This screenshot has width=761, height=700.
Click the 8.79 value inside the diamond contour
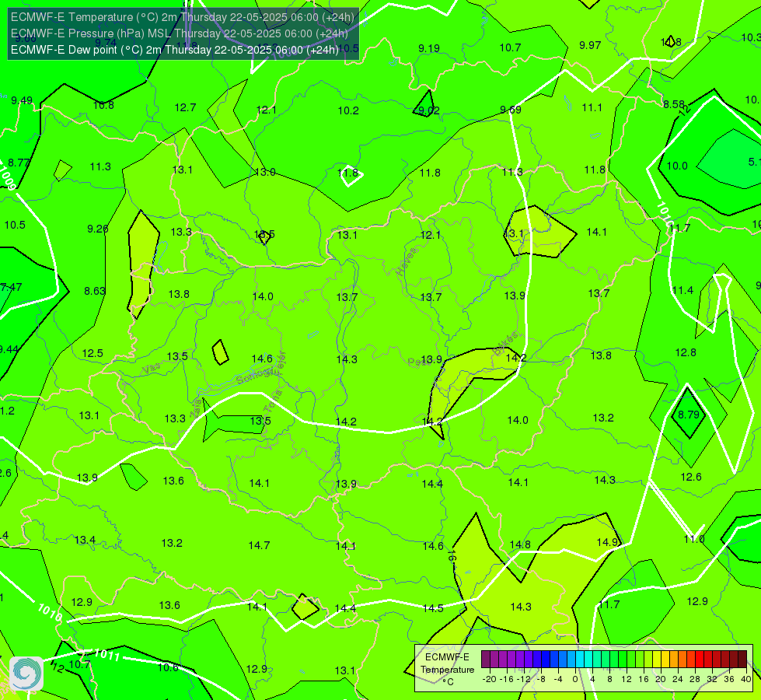click(689, 415)
